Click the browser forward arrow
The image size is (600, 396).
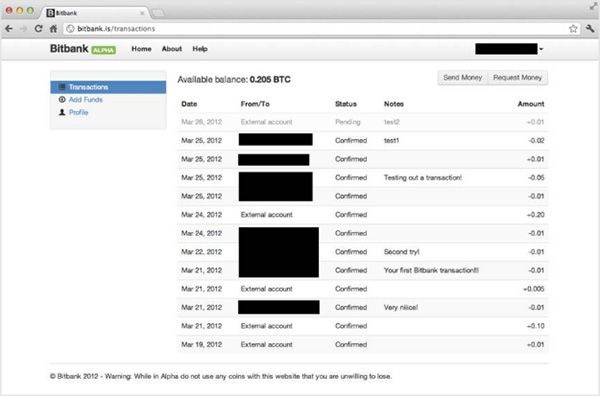(23, 29)
